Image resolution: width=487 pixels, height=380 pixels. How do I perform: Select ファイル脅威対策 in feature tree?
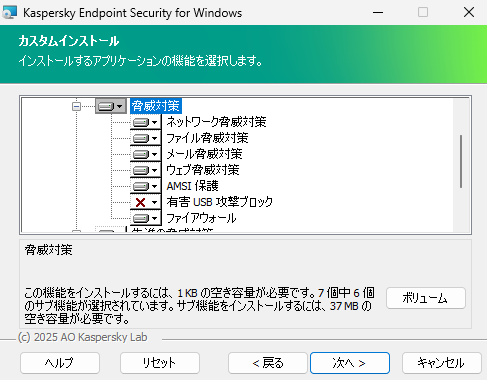click(207, 138)
